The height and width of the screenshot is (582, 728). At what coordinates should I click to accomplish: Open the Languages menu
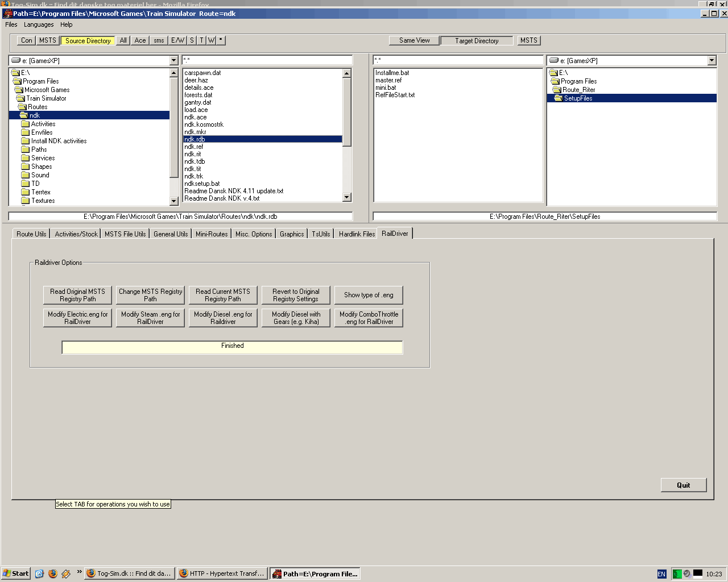point(39,24)
